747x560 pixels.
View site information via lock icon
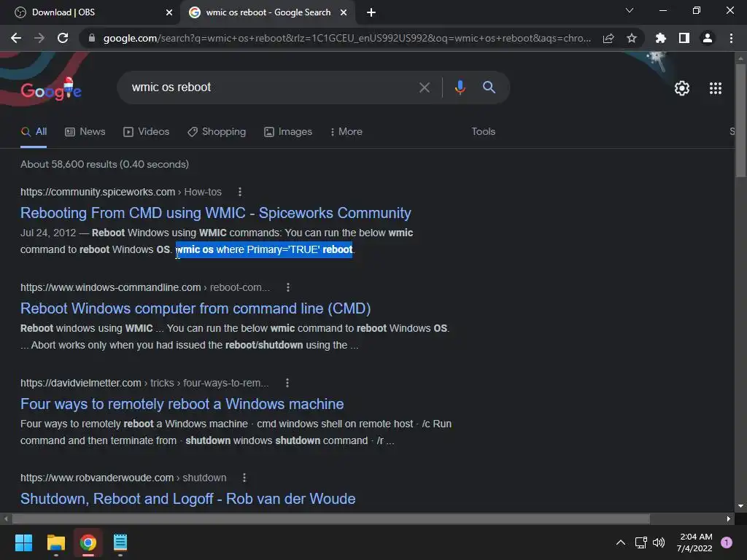pos(91,38)
